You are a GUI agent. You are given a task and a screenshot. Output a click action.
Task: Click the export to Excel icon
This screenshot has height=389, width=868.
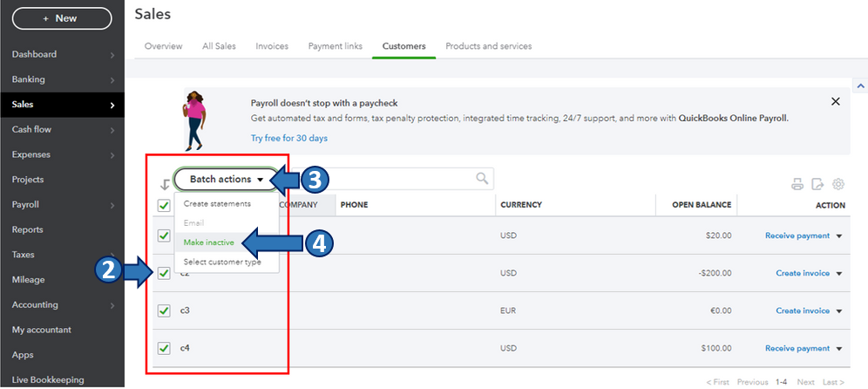coord(817,184)
